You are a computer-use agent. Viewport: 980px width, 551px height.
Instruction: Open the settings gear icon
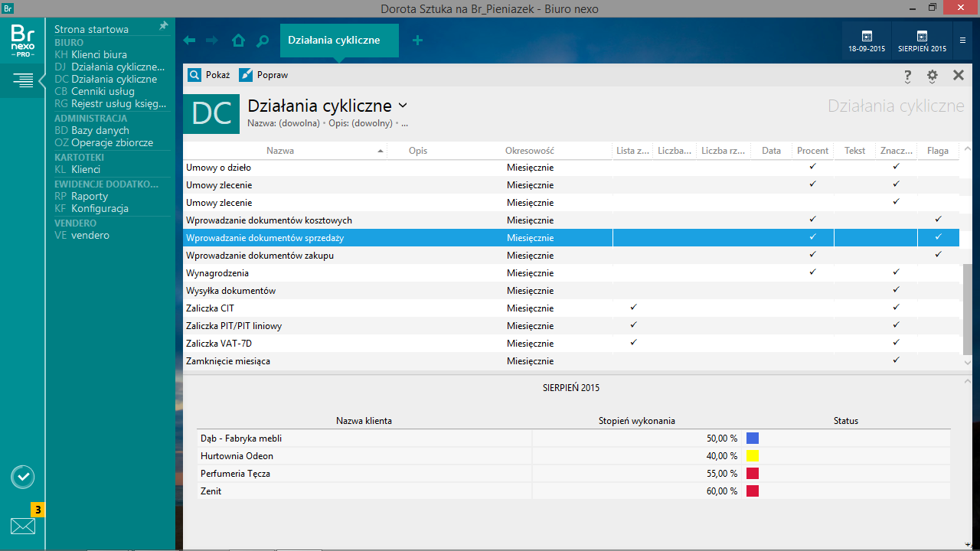click(x=932, y=75)
